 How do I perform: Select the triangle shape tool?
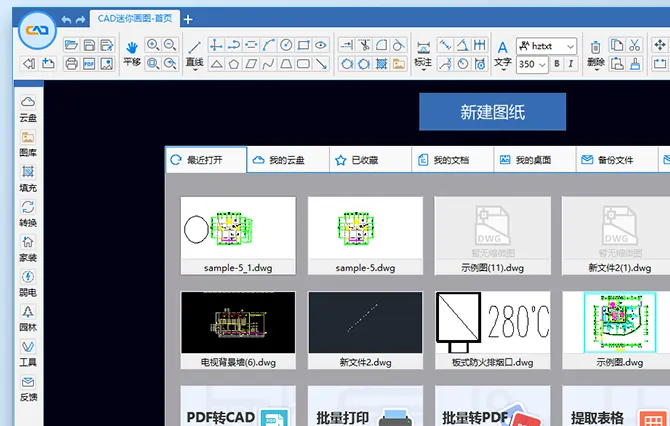coord(216,64)
